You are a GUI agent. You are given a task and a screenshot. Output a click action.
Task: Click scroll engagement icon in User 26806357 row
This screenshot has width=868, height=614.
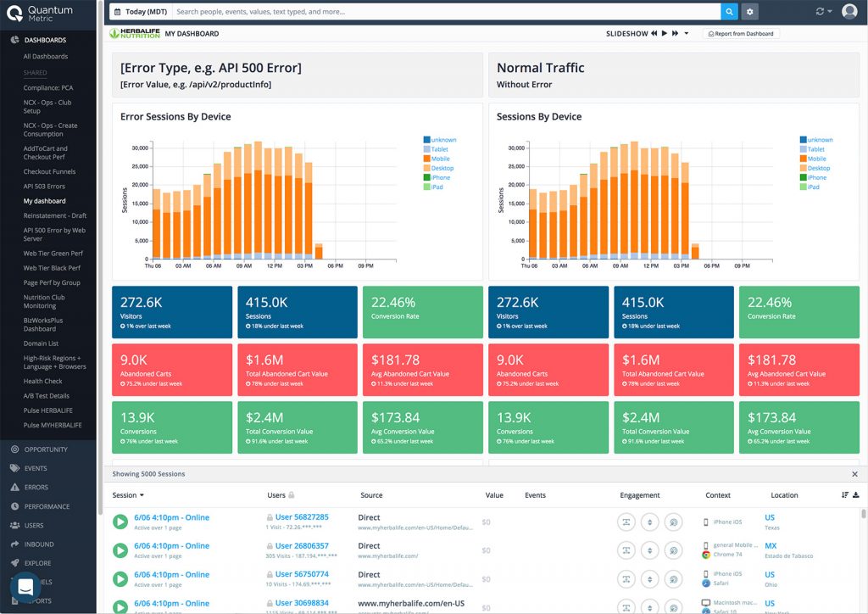650,550
